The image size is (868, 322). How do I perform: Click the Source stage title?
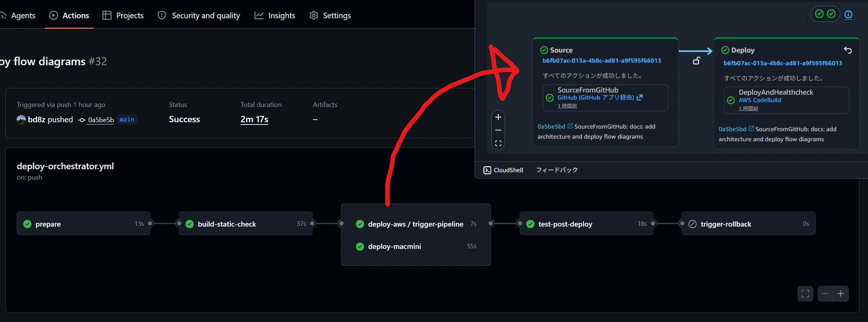click(x=561, y=50)
